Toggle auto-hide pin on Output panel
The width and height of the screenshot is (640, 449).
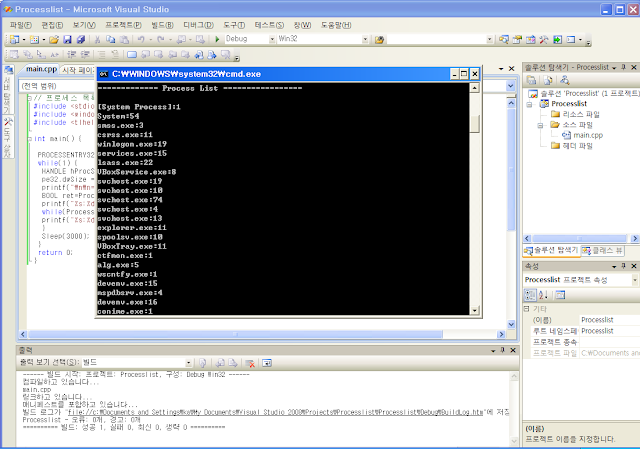pyautogui.click(x=503, y=350)
